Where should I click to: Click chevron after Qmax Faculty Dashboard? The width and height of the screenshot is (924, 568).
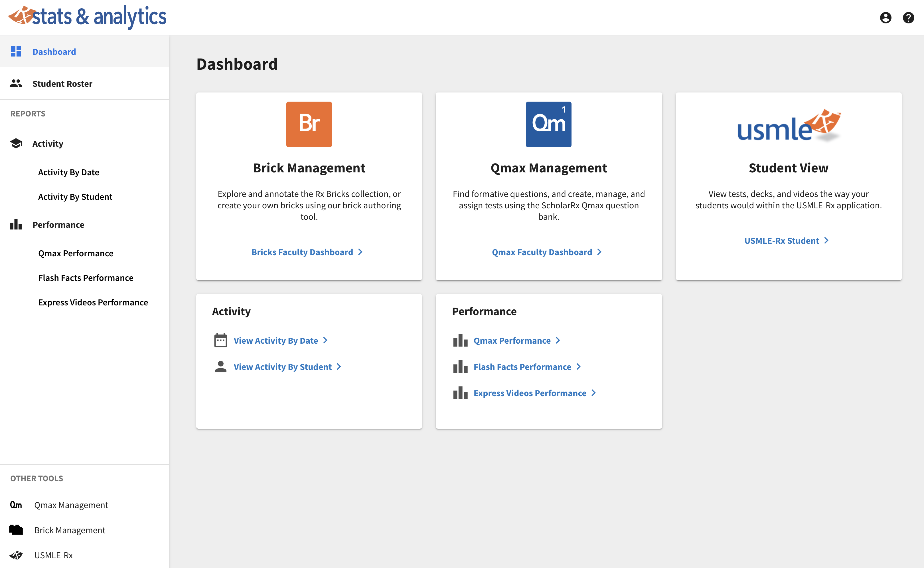pos(599,252)
